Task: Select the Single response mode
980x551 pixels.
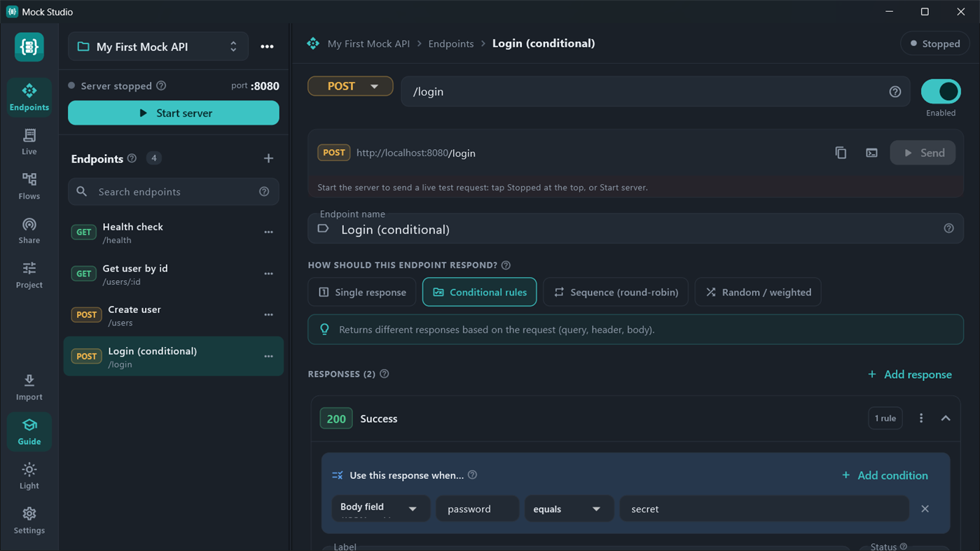Action: pos(362,292)
